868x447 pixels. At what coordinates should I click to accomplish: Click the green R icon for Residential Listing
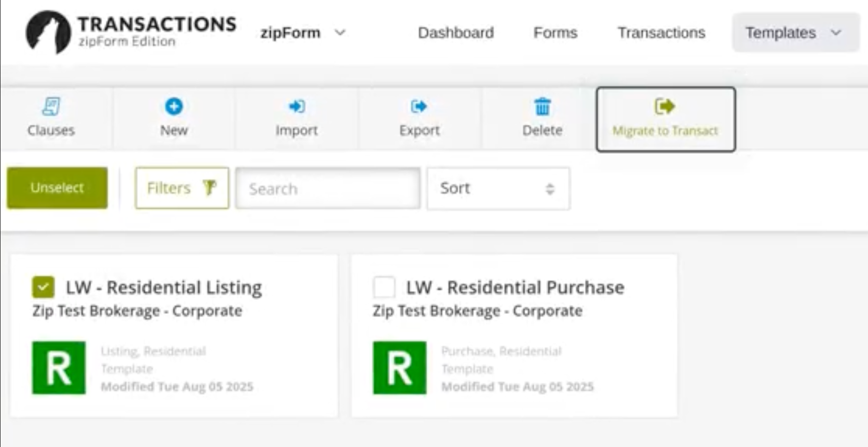coord(59,368)
